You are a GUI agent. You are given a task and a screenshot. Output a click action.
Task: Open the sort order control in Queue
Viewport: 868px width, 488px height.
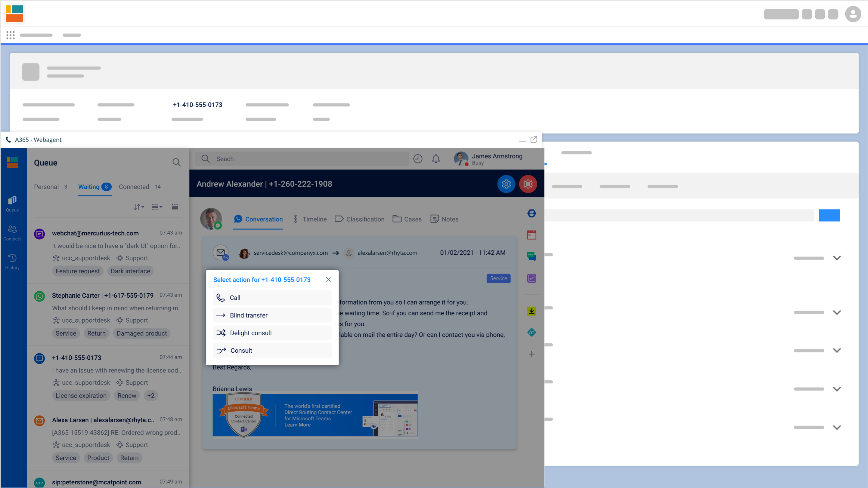click(x=139, y=207)
